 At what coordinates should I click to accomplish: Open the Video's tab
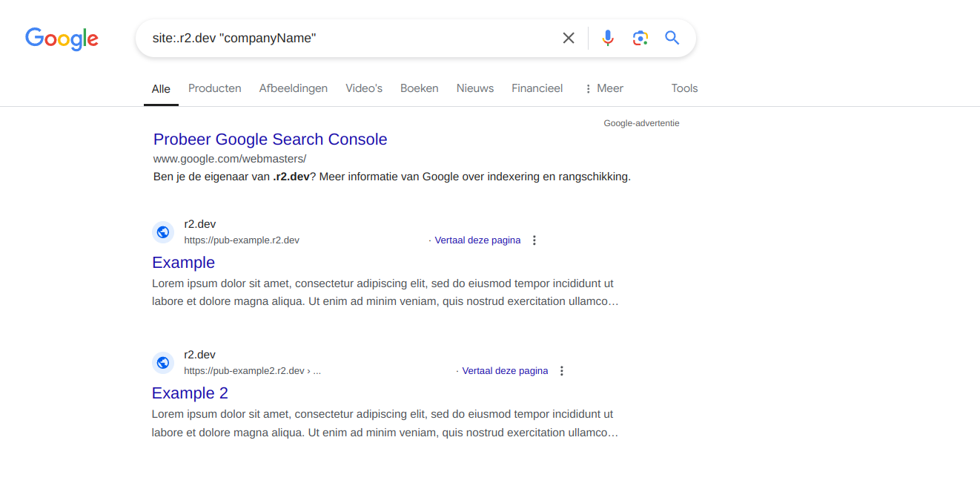point(364,88)
